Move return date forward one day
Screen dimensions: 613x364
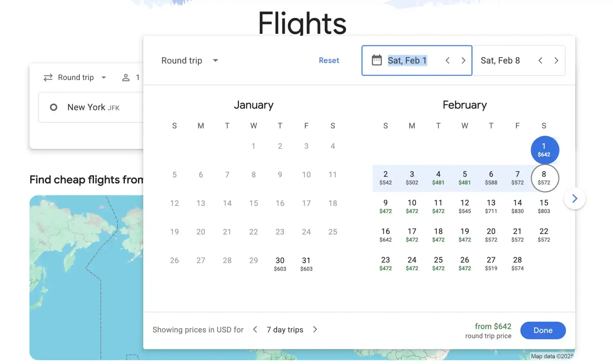(x=556, y=60)
